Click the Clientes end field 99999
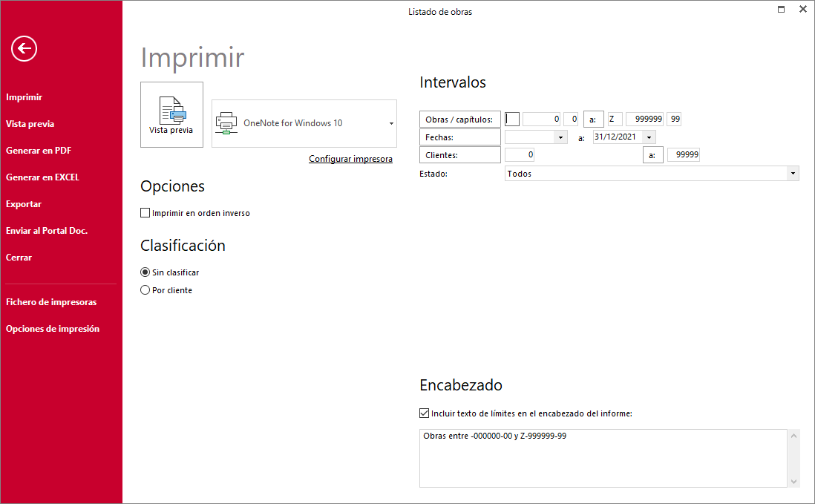The height and width of the screenshot is (504, 815). pyautogui.click(x=684, y=155)
